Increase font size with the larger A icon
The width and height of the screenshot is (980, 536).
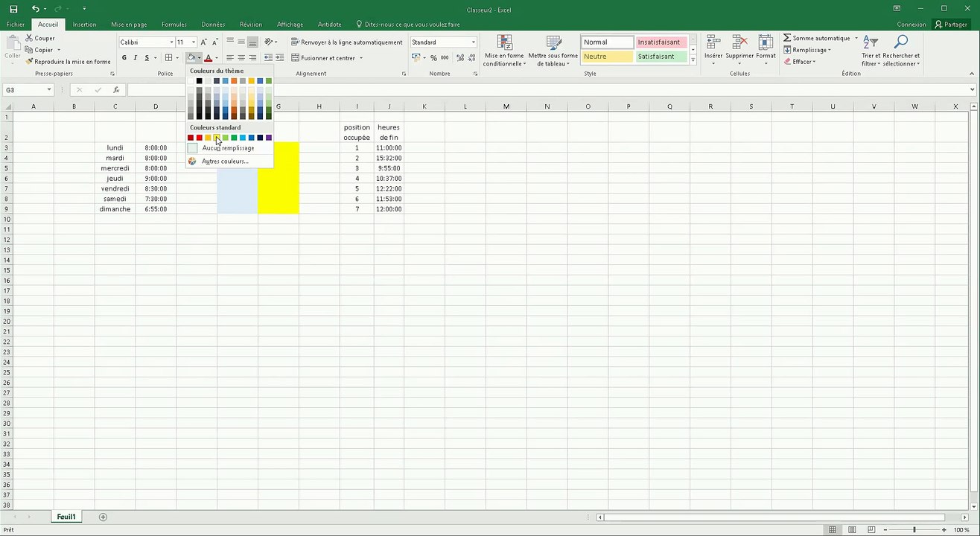[204, 42]
